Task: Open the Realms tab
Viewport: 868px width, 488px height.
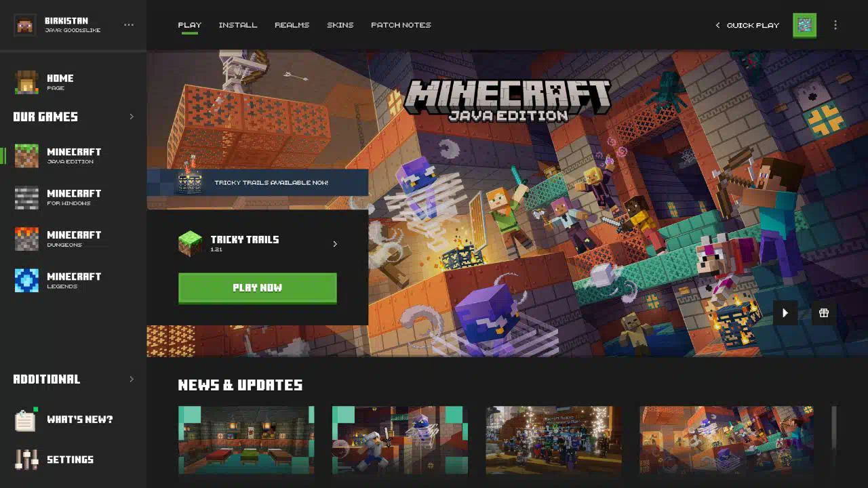Action: pos(292,25)
